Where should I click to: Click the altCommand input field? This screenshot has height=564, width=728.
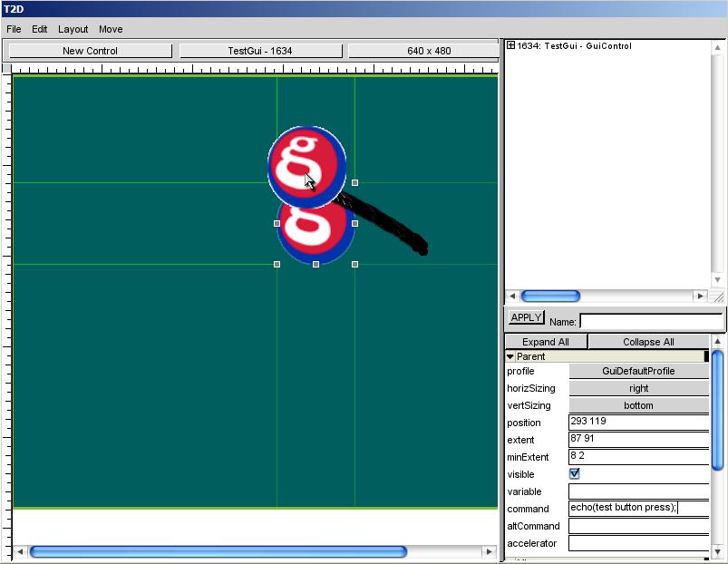[638, 526]
